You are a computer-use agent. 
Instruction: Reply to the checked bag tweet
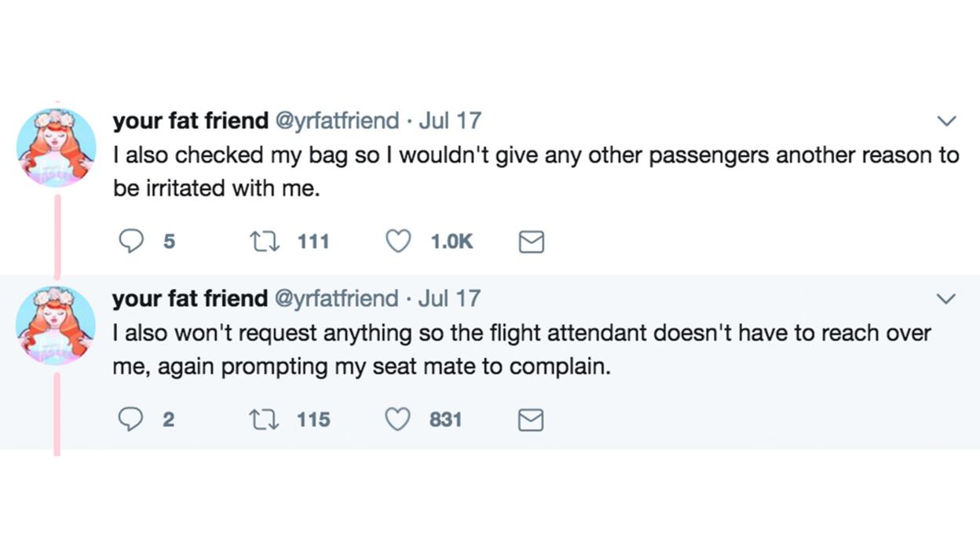click(130, 242)
